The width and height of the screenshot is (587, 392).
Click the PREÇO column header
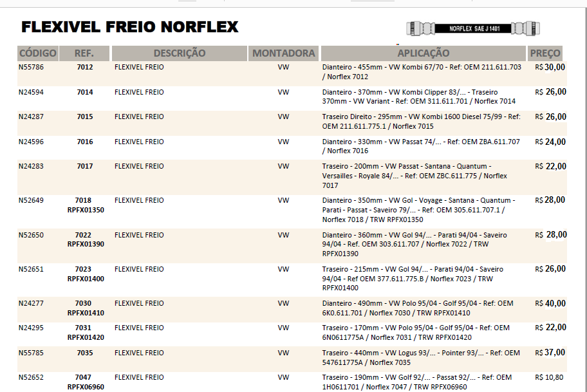(x=545, y=53)
